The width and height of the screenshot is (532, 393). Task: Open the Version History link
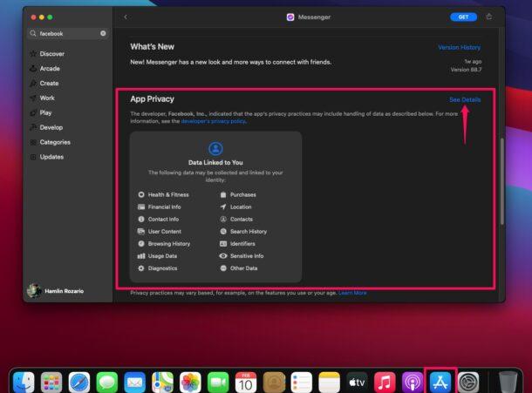point(459,47)
